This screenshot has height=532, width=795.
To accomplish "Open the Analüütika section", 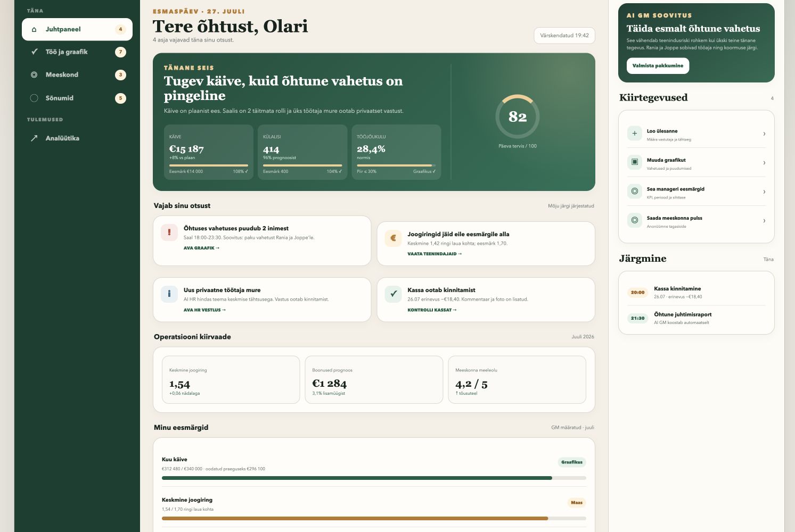I will point(77,138).
